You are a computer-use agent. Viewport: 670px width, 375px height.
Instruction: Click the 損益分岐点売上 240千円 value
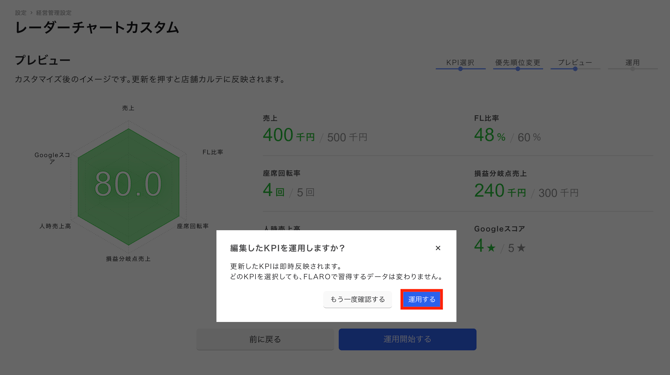[500, 191]
